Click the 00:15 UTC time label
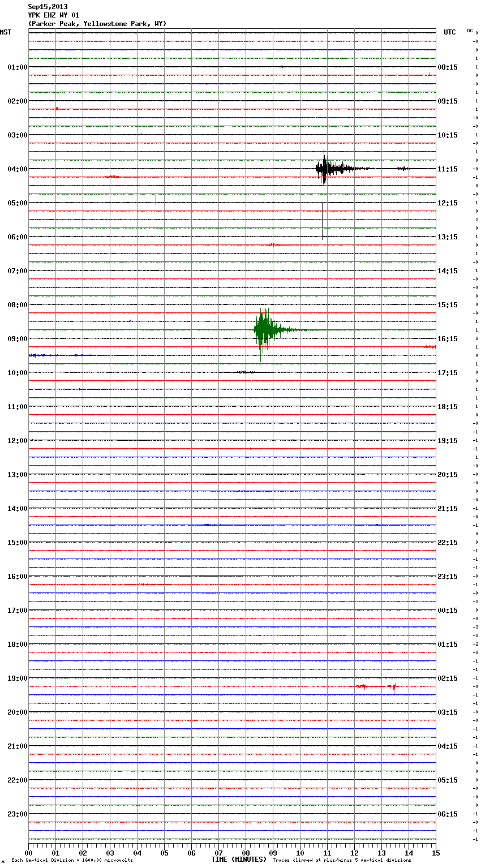This screenshot has height=868, width=481. [x=448, y=611]
